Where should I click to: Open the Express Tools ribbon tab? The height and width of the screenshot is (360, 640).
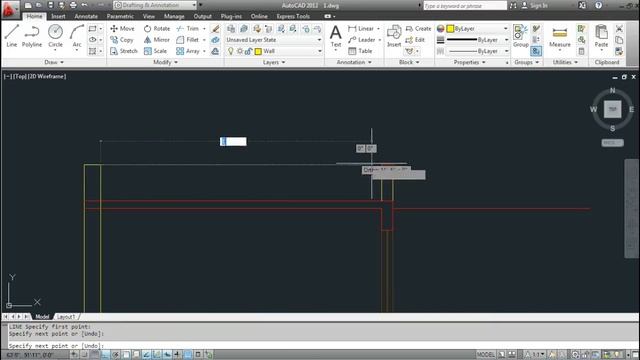293,16
